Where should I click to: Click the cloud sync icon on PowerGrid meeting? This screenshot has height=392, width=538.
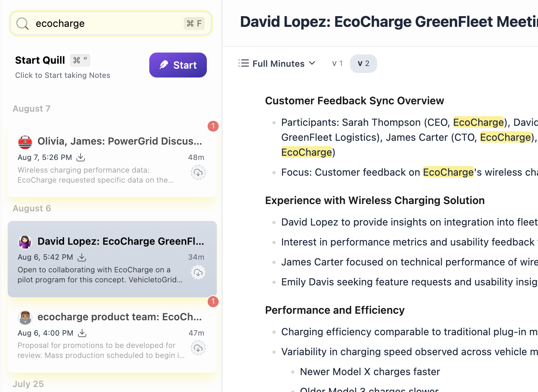[198, 173]
